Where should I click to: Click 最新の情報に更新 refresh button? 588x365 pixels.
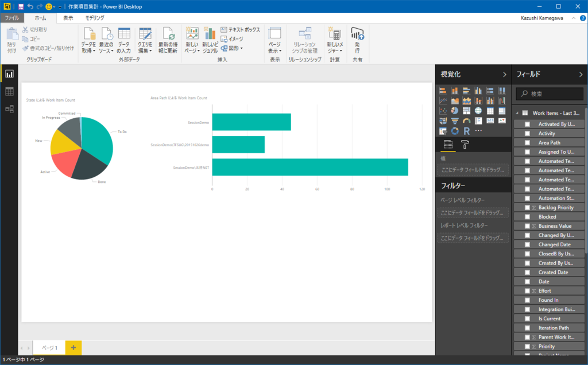tap(168, 40)
